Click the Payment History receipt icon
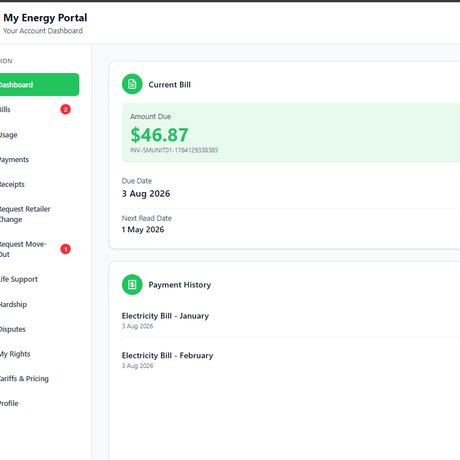The height and width of the screenshot is (460, 460). (132, 284)
